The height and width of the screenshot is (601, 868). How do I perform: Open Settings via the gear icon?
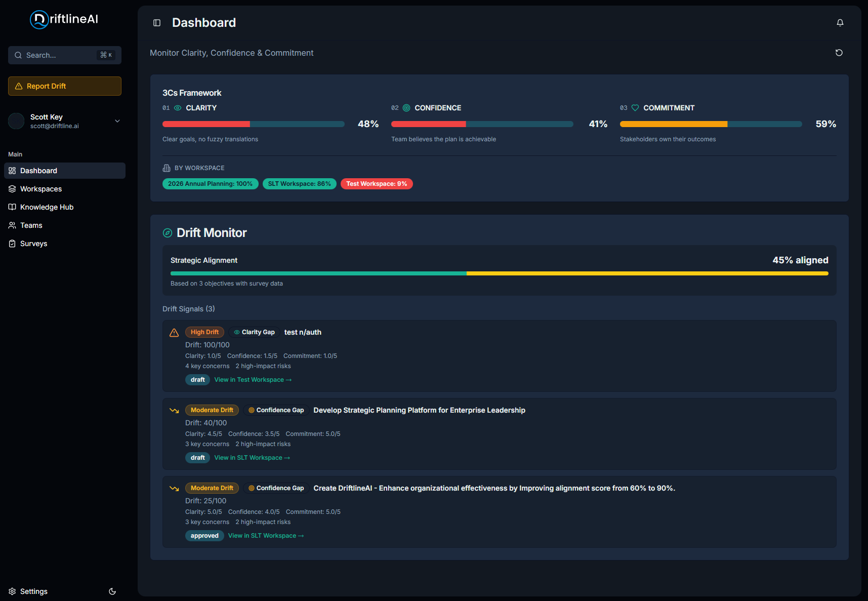coord(12,591)
